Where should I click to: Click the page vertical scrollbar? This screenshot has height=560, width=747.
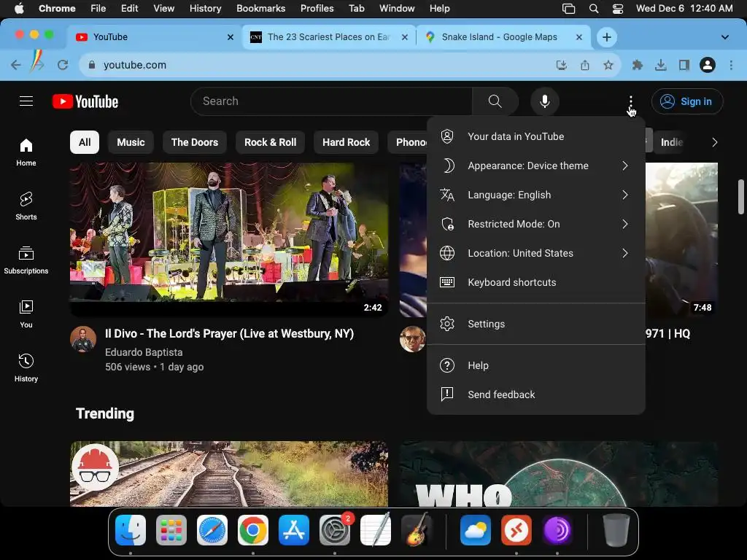pos(741,197)
